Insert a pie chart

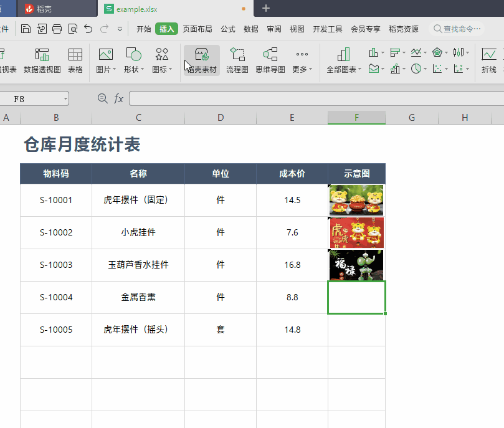pyautogui.click(x=416, y=69)
